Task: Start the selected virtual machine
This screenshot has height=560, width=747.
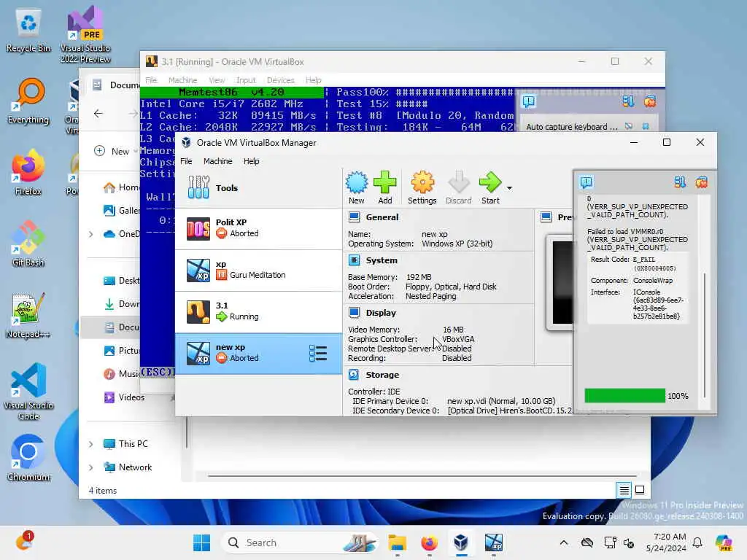Action: coord(490,187)
